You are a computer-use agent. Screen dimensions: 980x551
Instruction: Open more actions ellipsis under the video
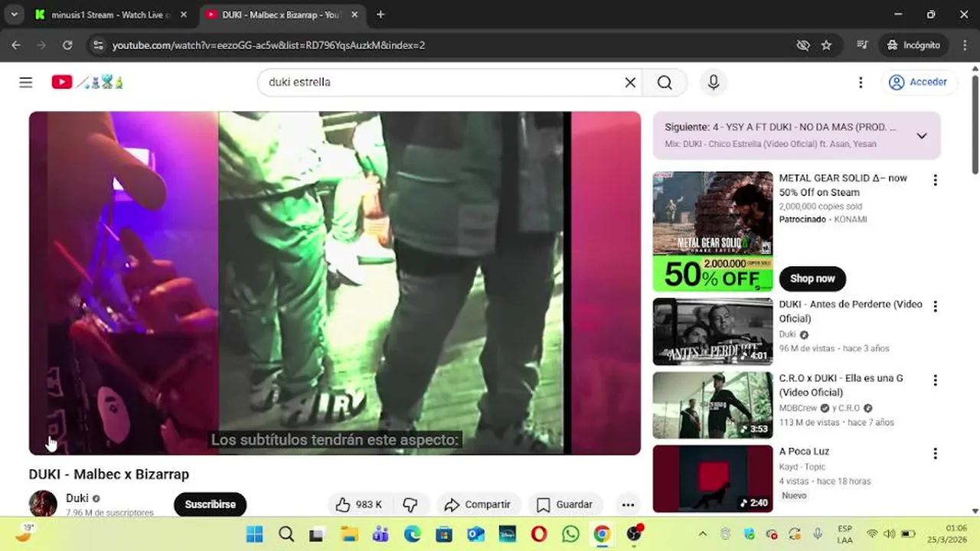(x=628, y=504)
